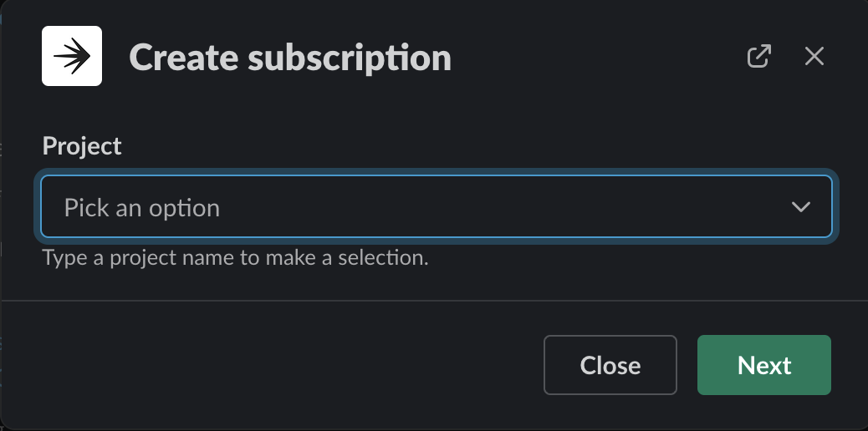
Task: Click the hint text below the Project field
Action: (235, 257)
